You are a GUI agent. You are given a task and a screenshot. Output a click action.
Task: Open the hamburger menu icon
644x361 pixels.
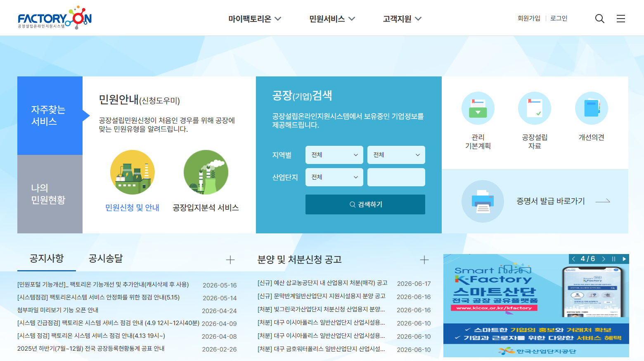click(621, 19)
